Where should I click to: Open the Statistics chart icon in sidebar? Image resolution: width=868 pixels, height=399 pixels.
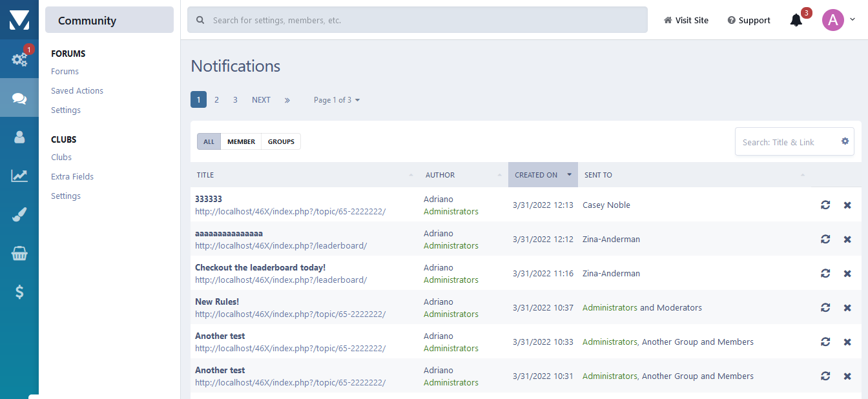19,176
